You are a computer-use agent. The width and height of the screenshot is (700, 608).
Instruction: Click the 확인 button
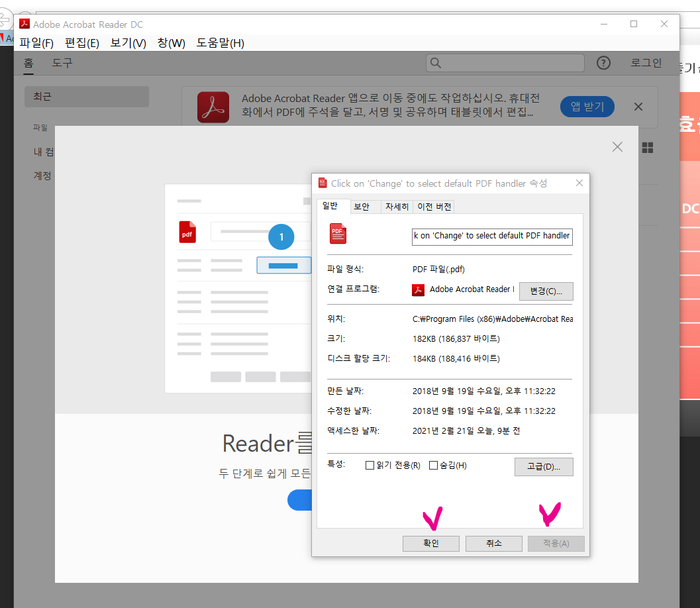pyautogui.click(x=431, y=543)
